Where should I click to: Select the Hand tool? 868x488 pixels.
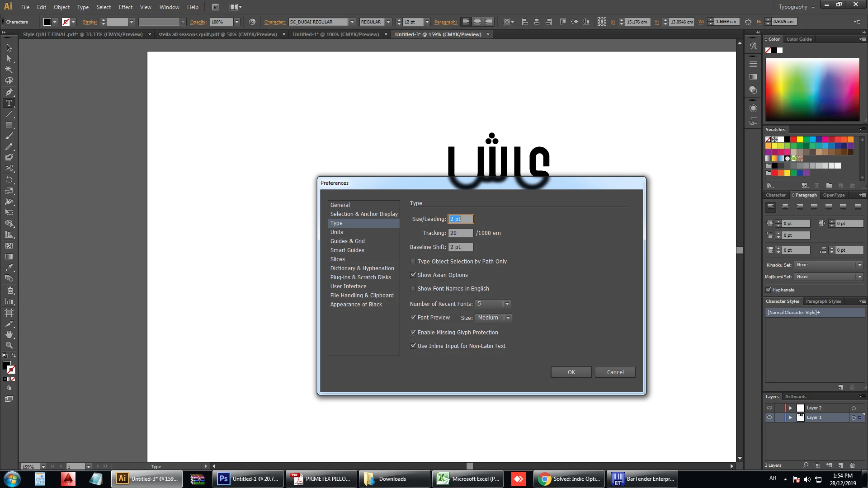(x=9, y=334)
